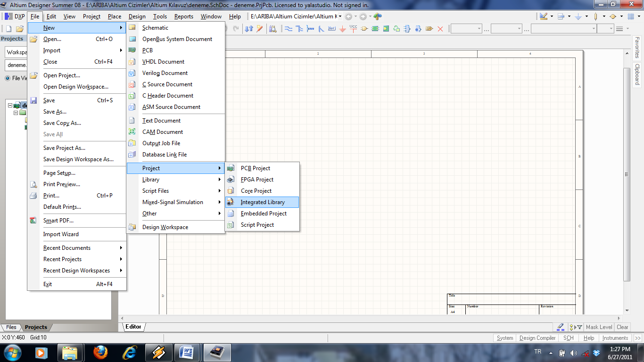Choose Integrated Library from Project submenu
The height and width of the screenshot is (362, 644).
pyautogui.click(x=262, y=202)
